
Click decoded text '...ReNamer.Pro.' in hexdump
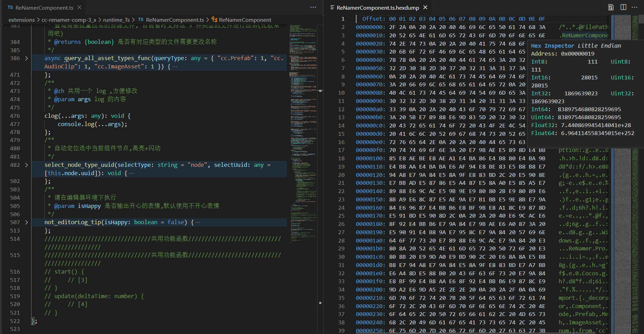click(584, 249)
